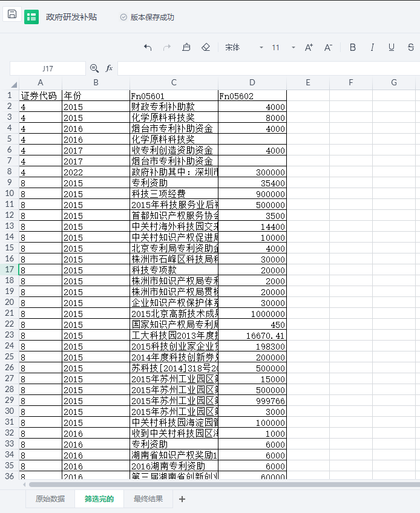Select column G header
The image size is (420, 513).
click(x=394, y=82)
